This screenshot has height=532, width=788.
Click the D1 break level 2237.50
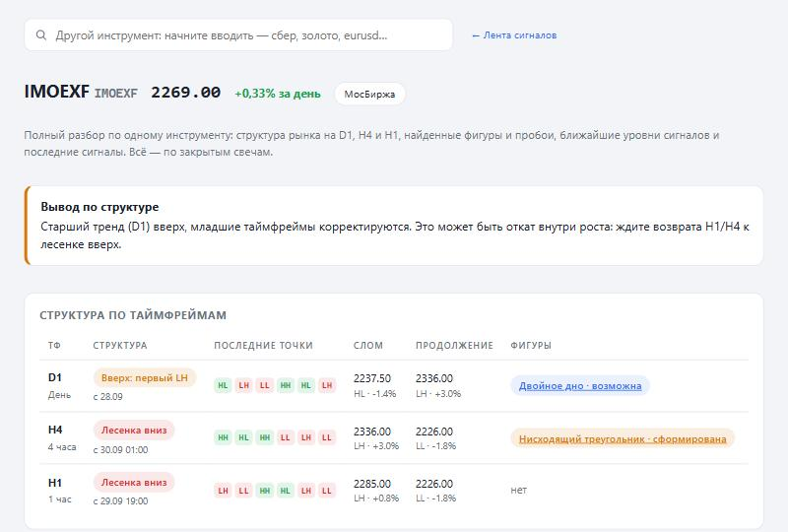click(372, 378)
